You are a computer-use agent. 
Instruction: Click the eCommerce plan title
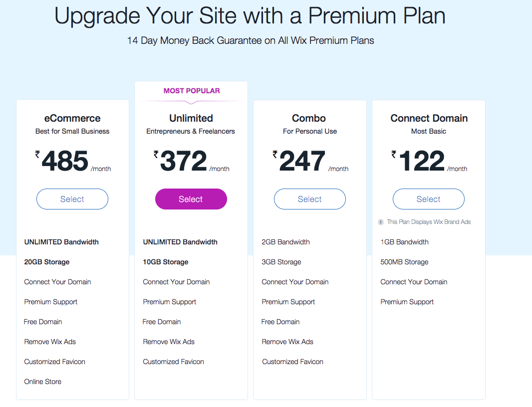72,118
